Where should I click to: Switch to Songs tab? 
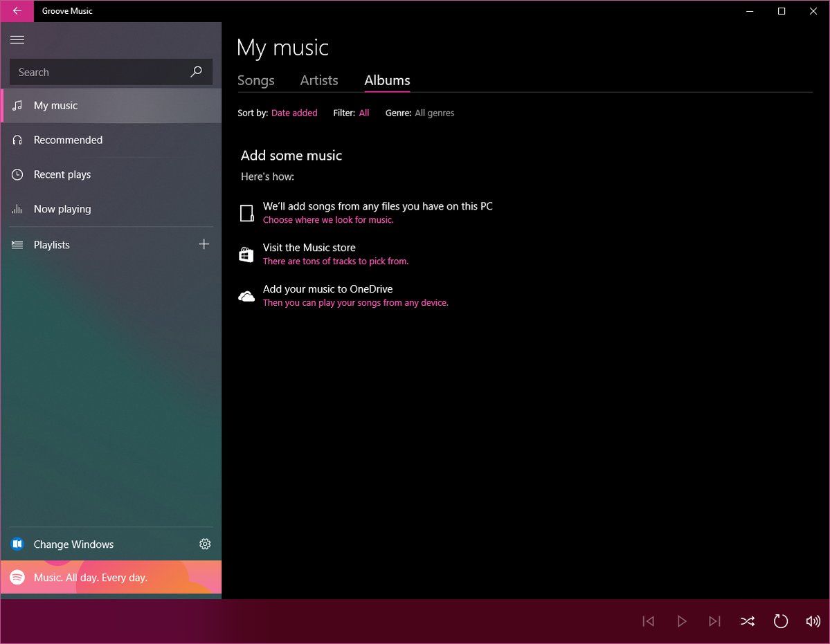pos(255,80)
